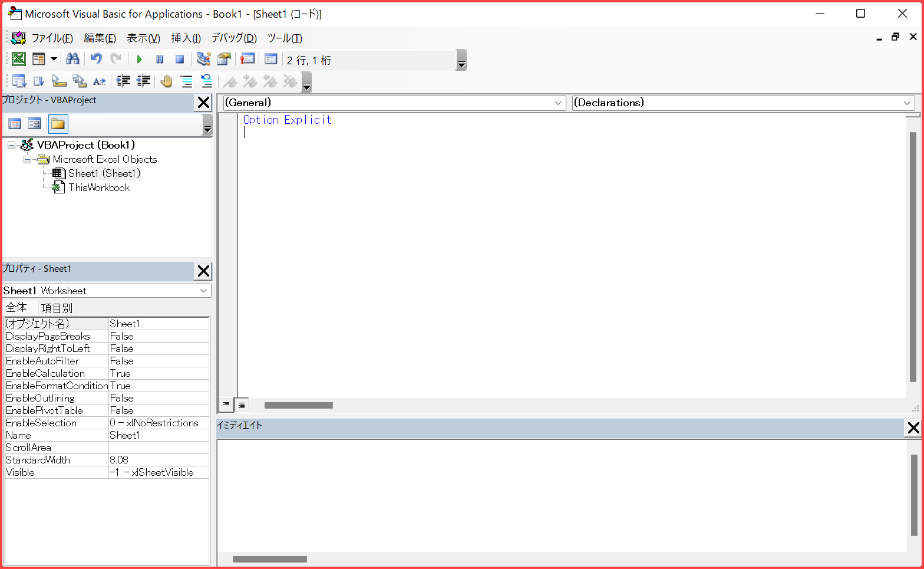Select ThisWorkbook in project tree
The image size is (924, 569).
point(99,188)
